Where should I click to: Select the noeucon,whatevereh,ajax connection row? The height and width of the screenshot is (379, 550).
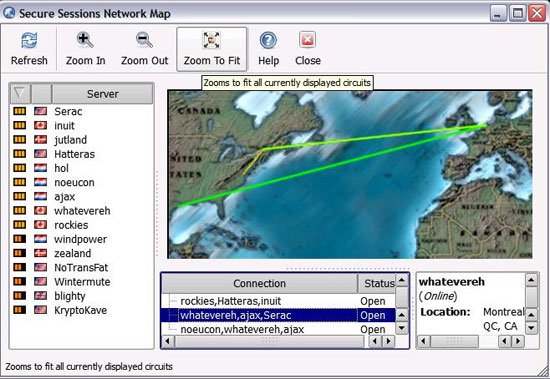[x=279, y=329]
